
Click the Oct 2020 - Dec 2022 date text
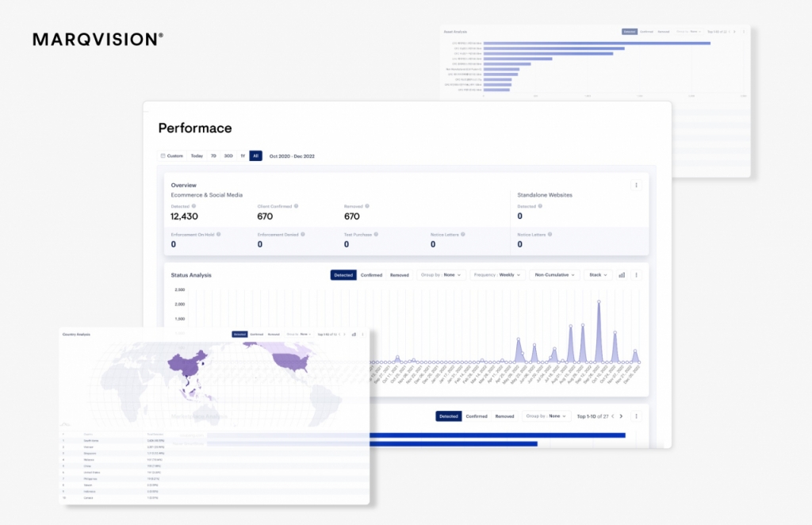pos(292,156)
